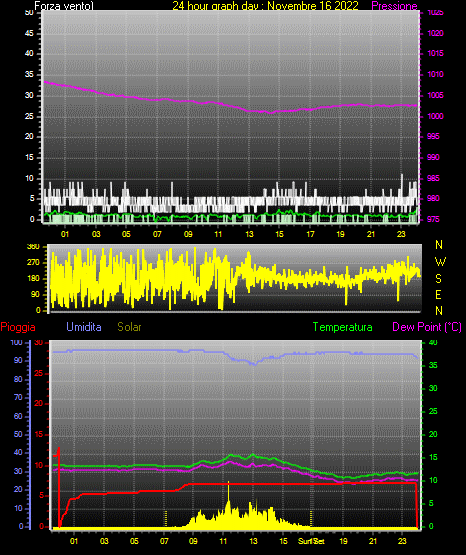The height and width of the screenshot is (555, 466).
Task: Click the blue 'Umidita' legend label
Action: [84, 327]
